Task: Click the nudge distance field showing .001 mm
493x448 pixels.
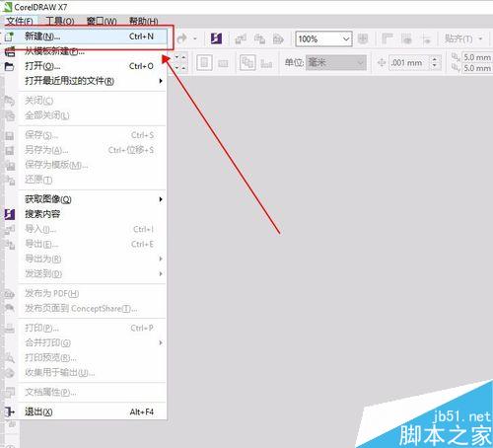Action: coord(409,62)
